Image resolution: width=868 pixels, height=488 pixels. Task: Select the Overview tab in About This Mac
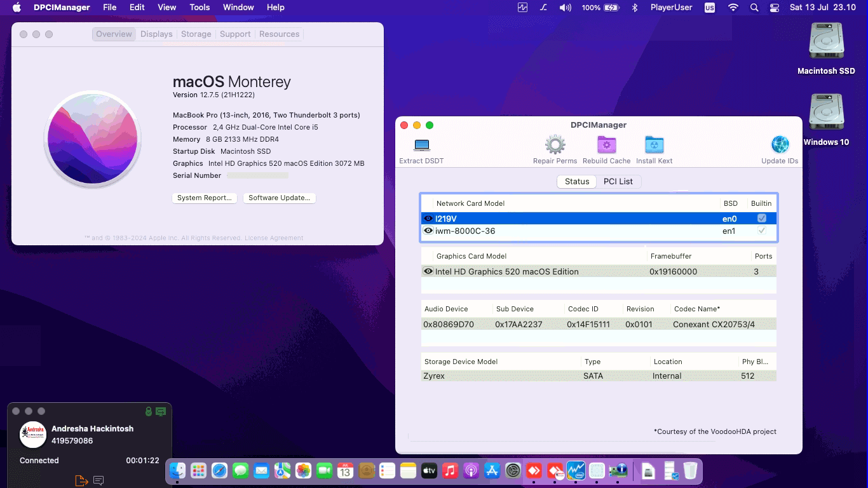(x=114, y=34)
